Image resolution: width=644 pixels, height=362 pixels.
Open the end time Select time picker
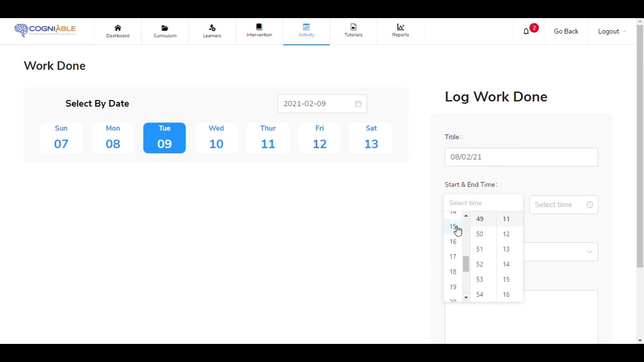click(563, 205)
